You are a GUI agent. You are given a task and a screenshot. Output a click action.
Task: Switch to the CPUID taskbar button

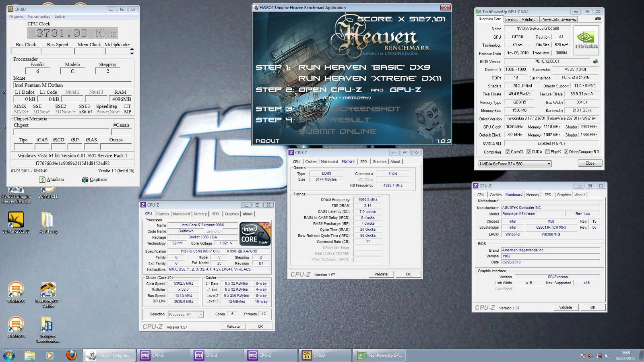[x=326, y=355]
